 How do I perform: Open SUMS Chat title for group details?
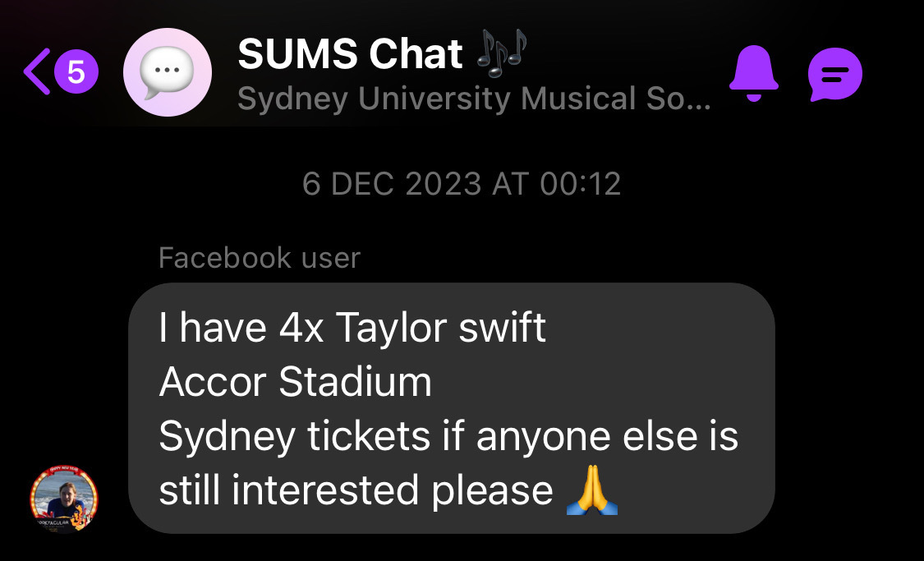(x=350, y=55)
